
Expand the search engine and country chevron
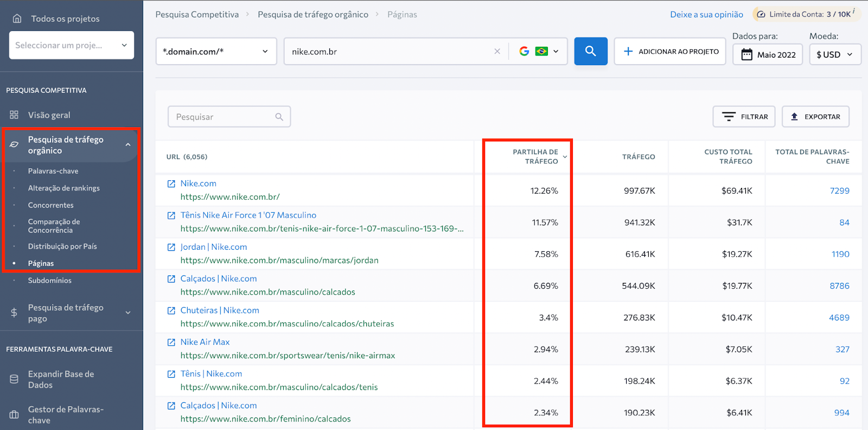point(556,52)
